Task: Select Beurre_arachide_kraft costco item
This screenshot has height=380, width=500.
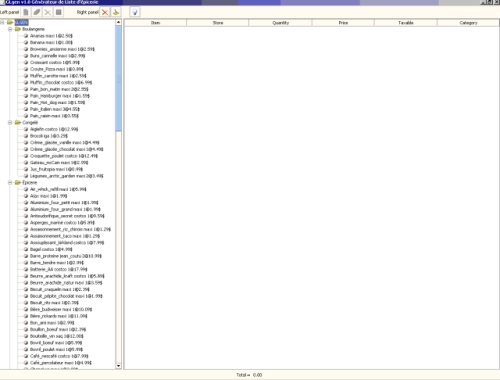Action: pyautogui.click(x=67, y=276)
